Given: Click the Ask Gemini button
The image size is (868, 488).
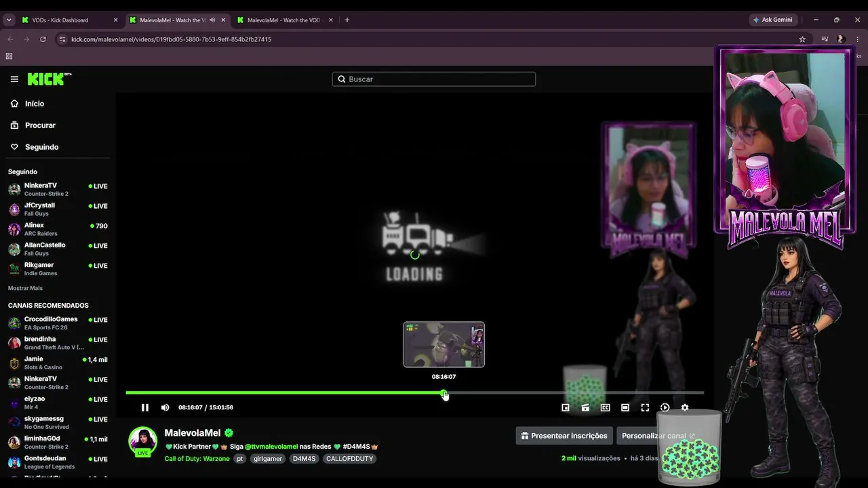Looking at the screenshot, I should [772, 20].
